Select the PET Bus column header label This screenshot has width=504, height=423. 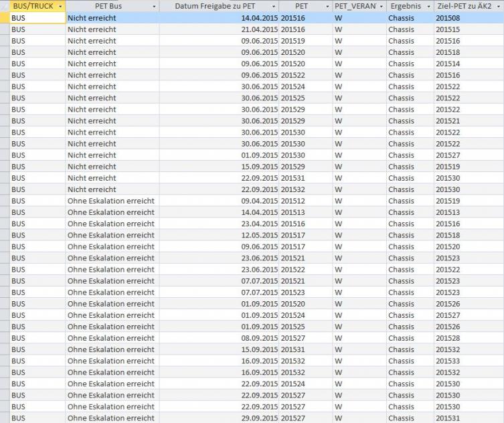point(108,6)
